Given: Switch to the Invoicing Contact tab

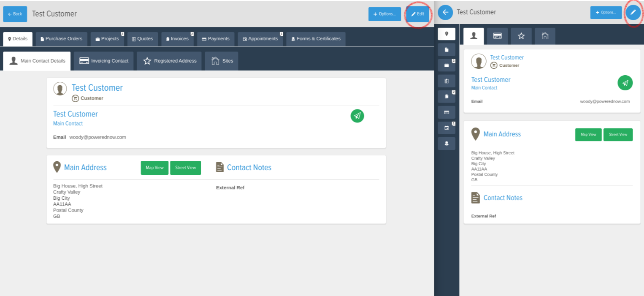Looking at the screenshot, I should tap(104, 61).
